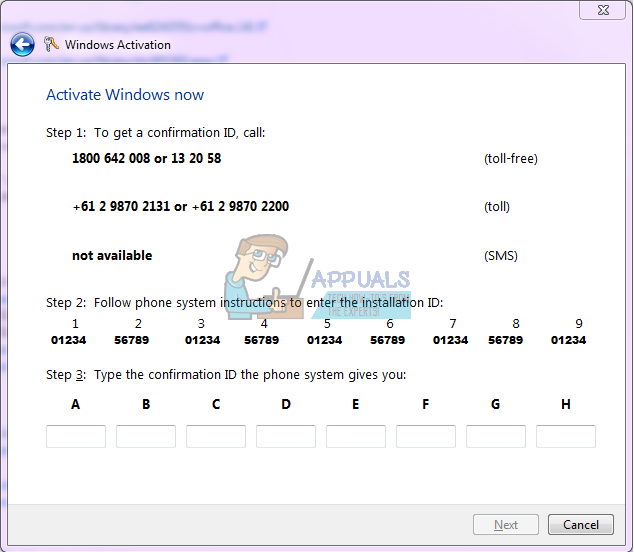Image resolution: width=634 pixels, height=552 pixels.
Task: Go back using the blue arrow button
Action: tap(22, 44)
